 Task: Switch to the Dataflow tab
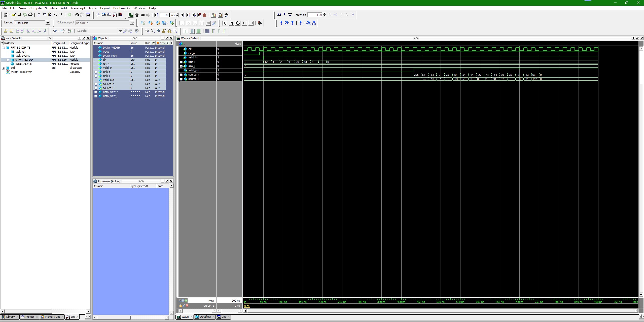click(x=205, y=317)
